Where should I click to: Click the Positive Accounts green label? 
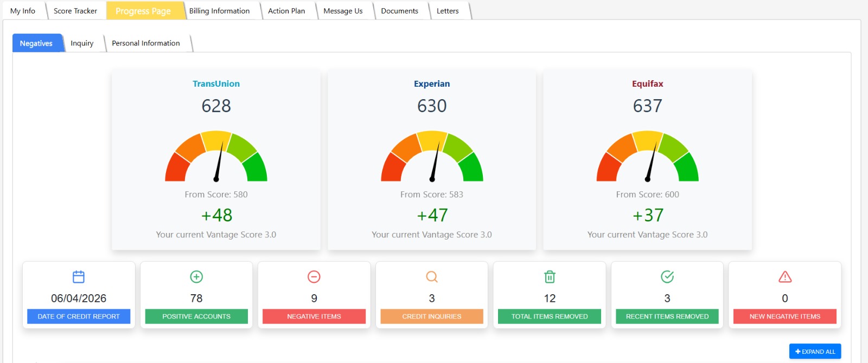(x=196, y=316)
